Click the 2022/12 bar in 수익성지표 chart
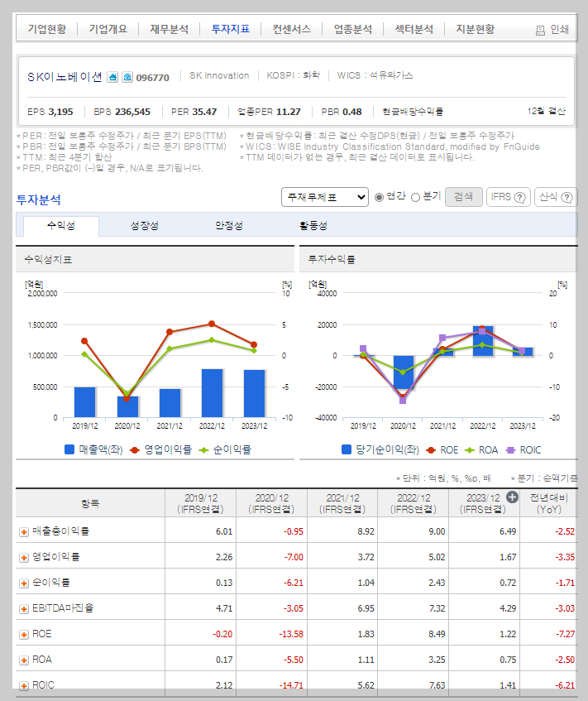The height and width of the screenshot is (701, 588). click(x=213, y=393)
